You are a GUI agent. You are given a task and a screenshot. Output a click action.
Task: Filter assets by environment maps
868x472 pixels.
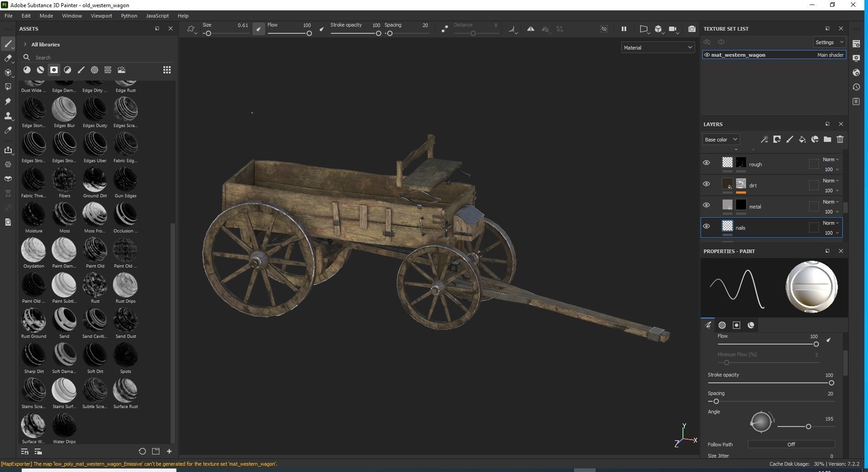pos(122,70)
